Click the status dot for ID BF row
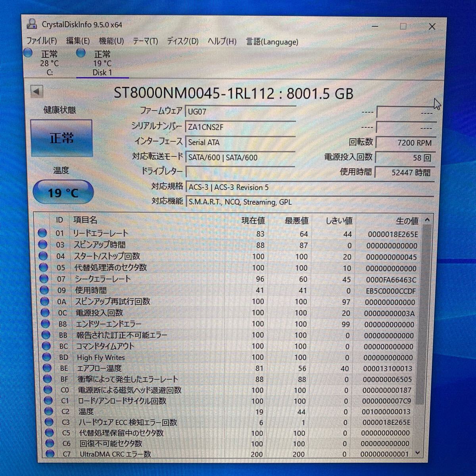 47,379
